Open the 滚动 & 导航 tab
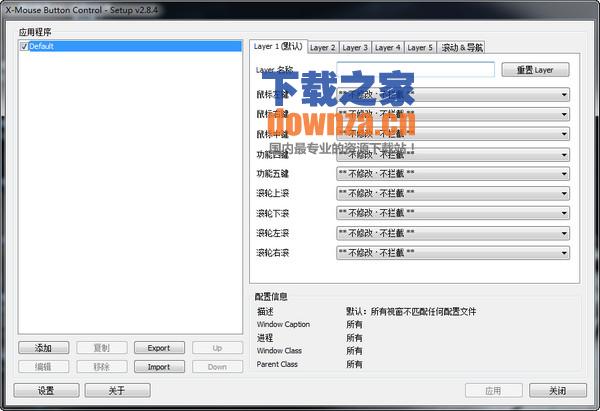 (461, 47)
